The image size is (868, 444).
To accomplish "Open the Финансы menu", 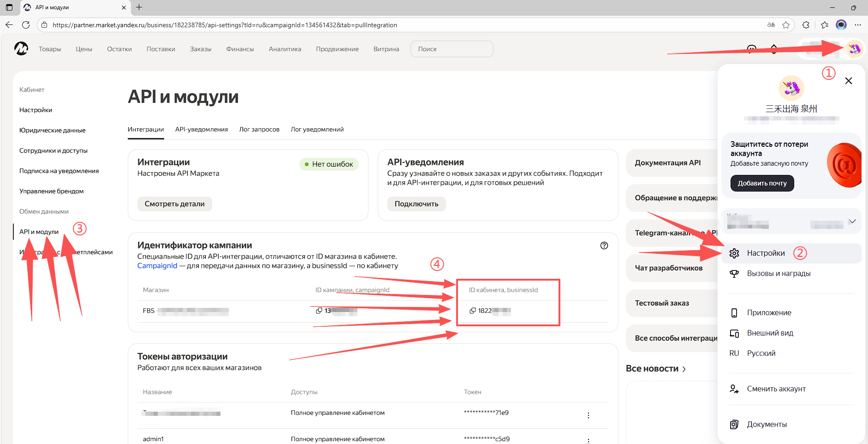I will point(240,49).
